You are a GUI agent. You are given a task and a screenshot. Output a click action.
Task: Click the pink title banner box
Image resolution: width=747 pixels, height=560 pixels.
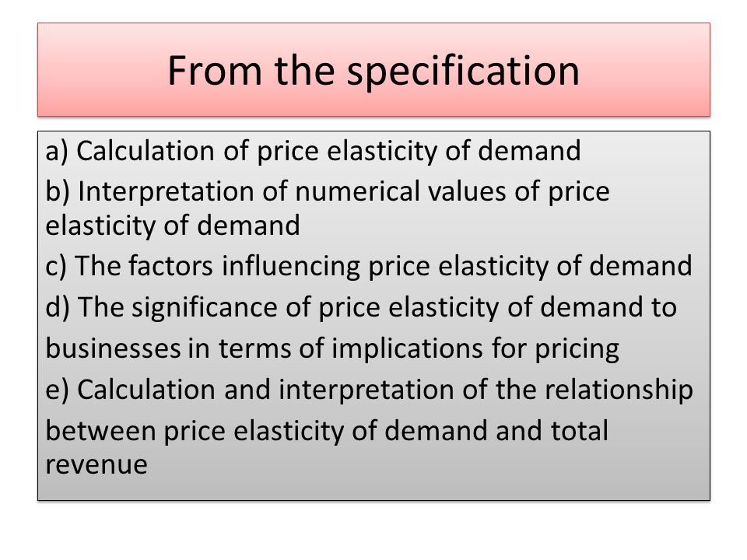[373, 69]
